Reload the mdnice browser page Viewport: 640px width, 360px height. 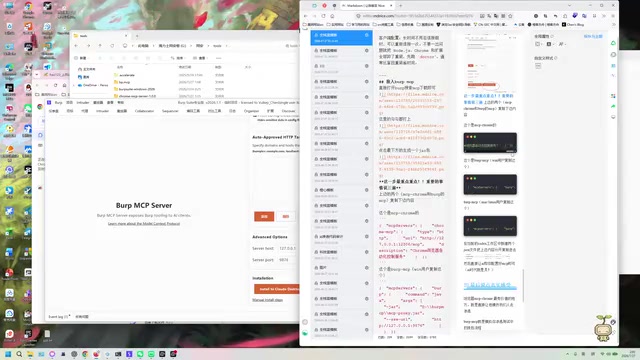[x=323, y=16]
